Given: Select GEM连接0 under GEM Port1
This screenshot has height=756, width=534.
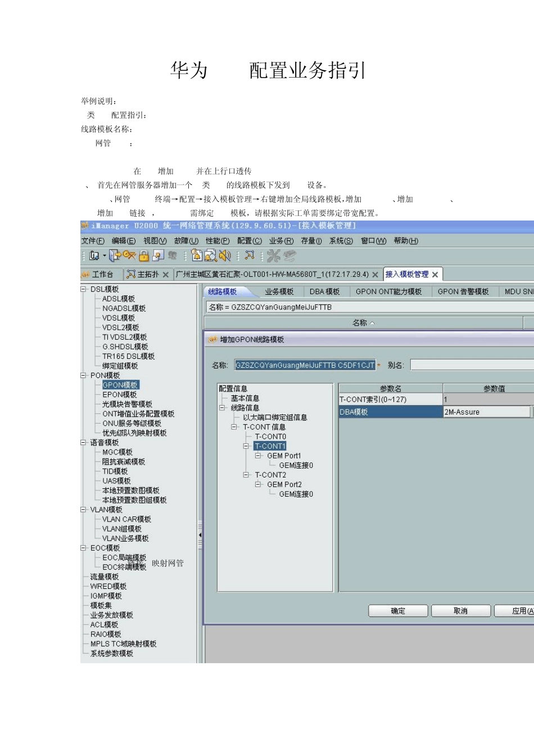Looking at the screenshot, I should tap(296, 465).
